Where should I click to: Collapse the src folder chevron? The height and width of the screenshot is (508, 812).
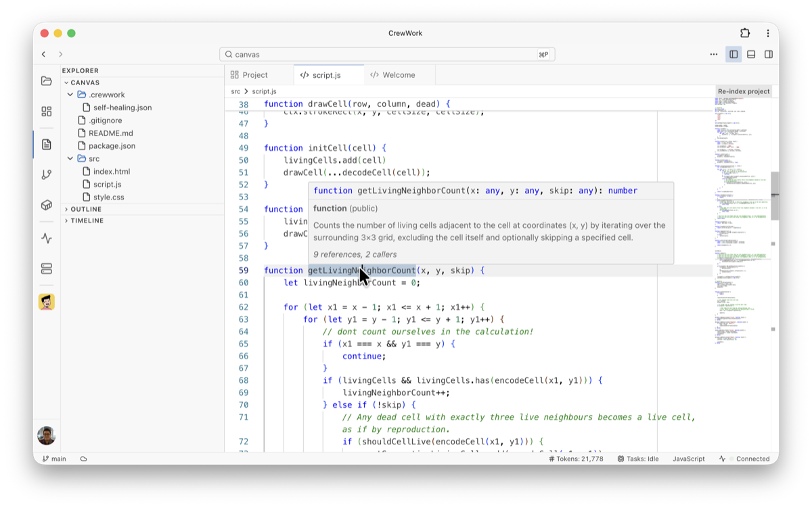[70, 158]
